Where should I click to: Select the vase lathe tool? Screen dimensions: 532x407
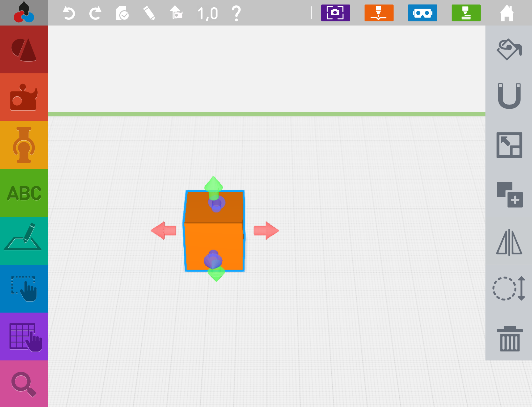pyautogui.click(x=24, y=145)
